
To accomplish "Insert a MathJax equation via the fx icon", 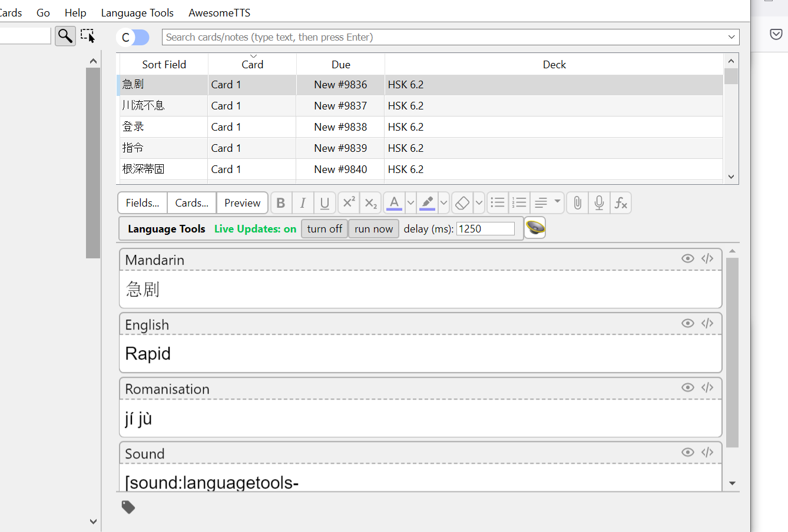I will (x=621, y=202).
